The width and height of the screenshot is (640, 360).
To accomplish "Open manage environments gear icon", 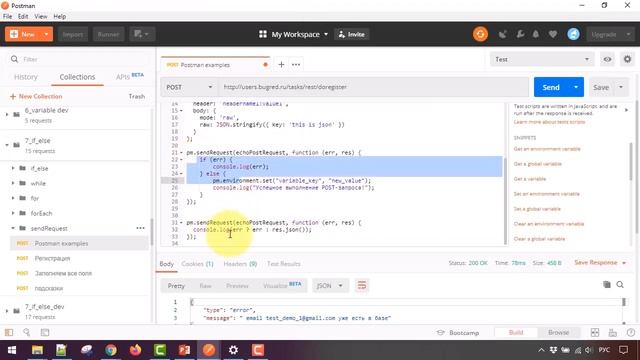I will [x=627, y=60].
